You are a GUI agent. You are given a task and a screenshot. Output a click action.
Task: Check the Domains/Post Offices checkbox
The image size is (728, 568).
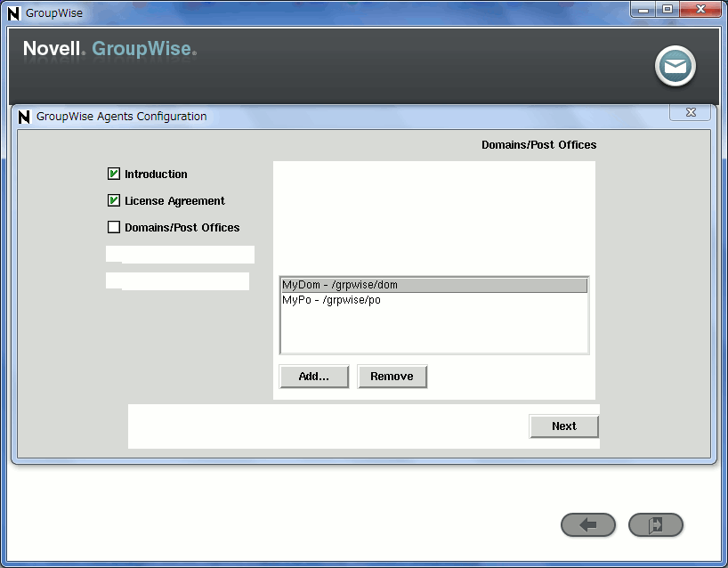pos(114,227)
